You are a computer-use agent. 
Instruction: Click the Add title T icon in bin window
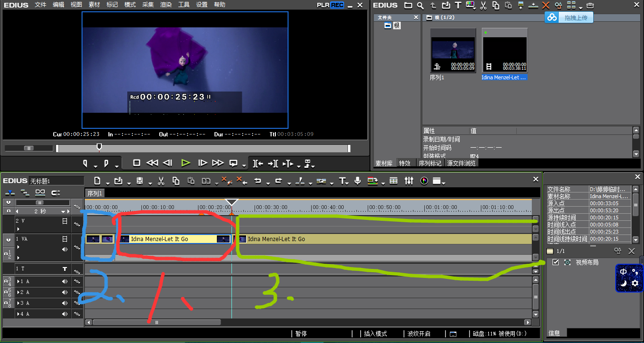458,5
